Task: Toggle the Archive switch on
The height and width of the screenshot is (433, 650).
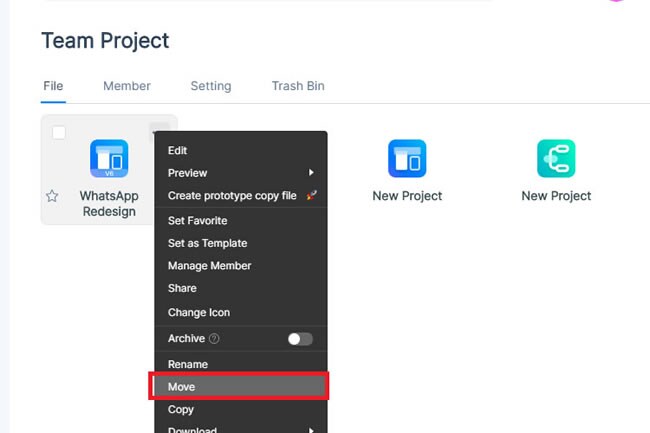Action: click(x=300, y=339)
